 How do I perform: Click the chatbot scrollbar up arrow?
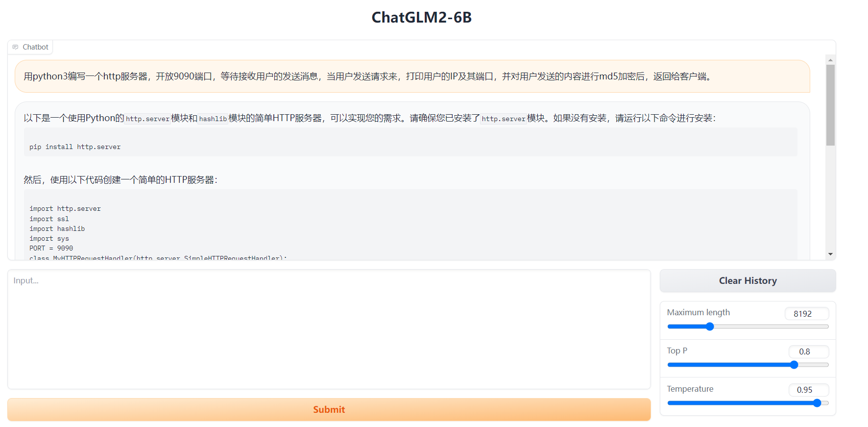click(x=830, y=60)
